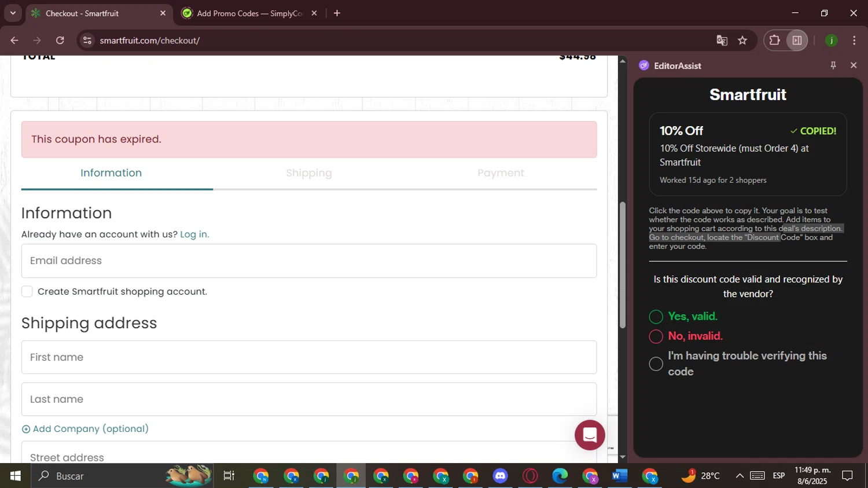Pin the EditorAssist side panel
The width and height of the screenshot is (868, 488).
[833, 65]
